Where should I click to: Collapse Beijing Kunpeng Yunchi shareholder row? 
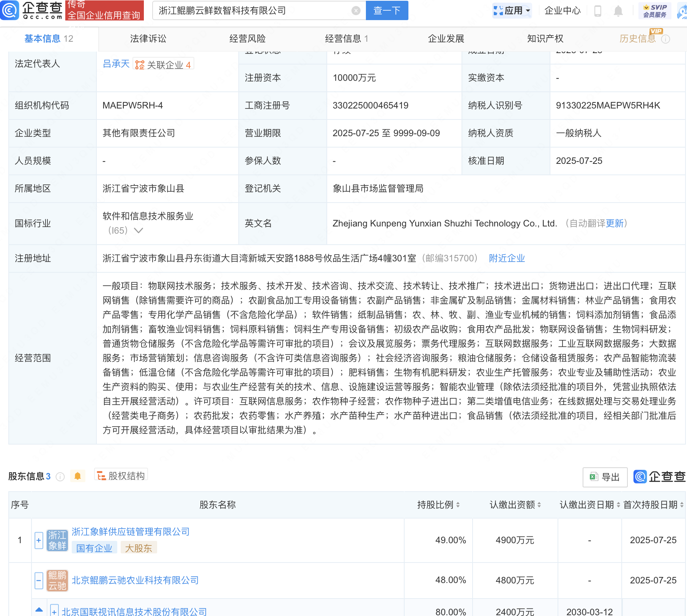(x=39, y=580)
